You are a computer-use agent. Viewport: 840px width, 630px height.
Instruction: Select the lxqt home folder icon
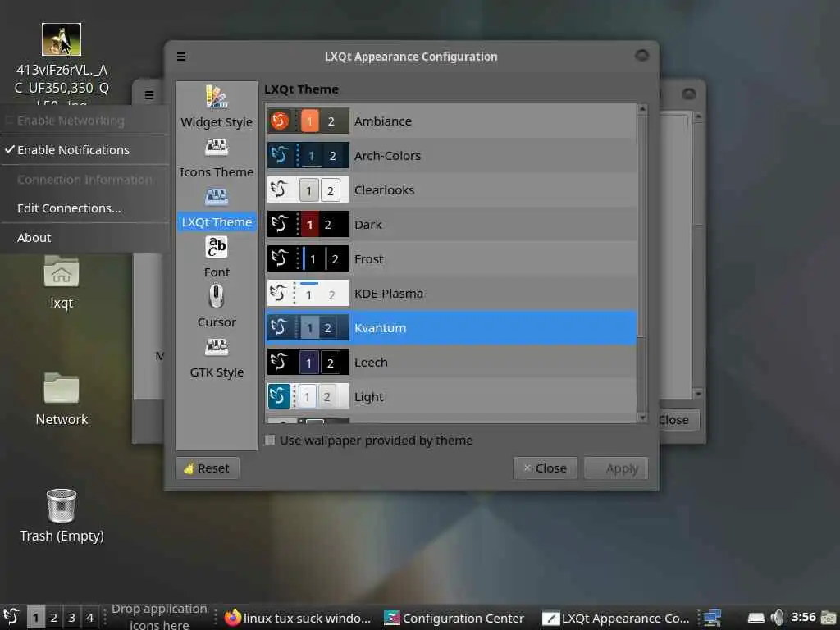coord(62,272)
